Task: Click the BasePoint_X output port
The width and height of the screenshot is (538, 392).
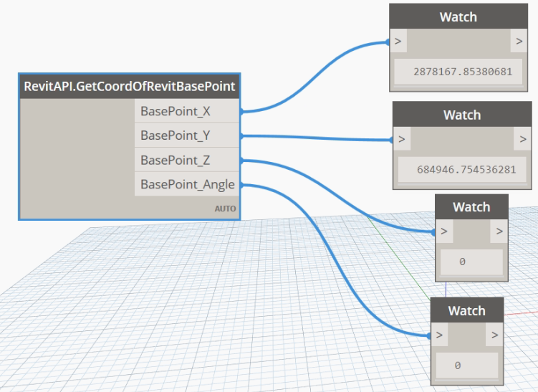Action: [x=187, y=111]
